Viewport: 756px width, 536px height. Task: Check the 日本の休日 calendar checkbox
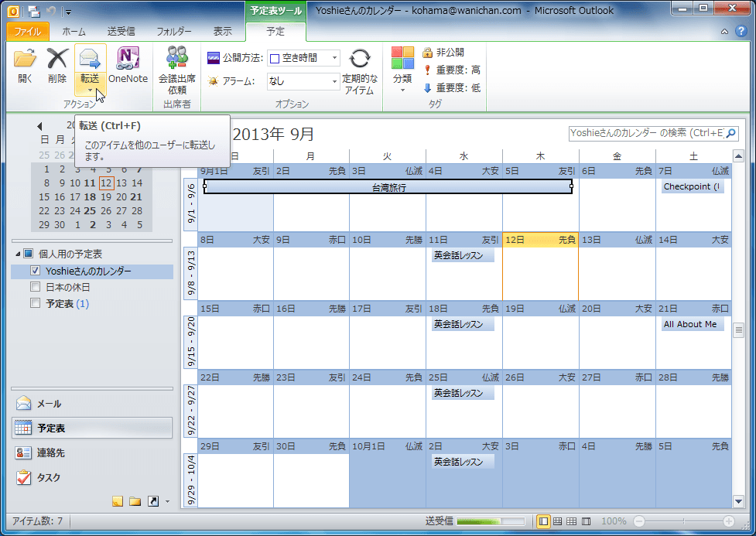tap(35, 287)
